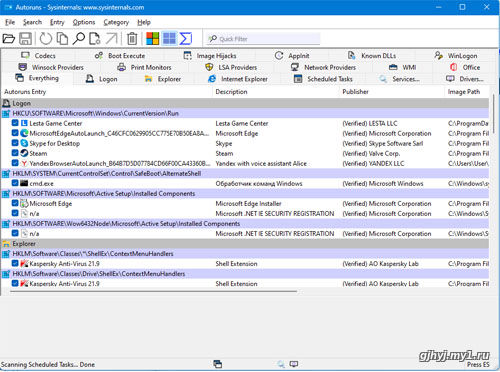This screenshot has width=500, height=372.
Task: Click the Quick Filter input field
Action: pyautogui.click(x=263, y=39)
